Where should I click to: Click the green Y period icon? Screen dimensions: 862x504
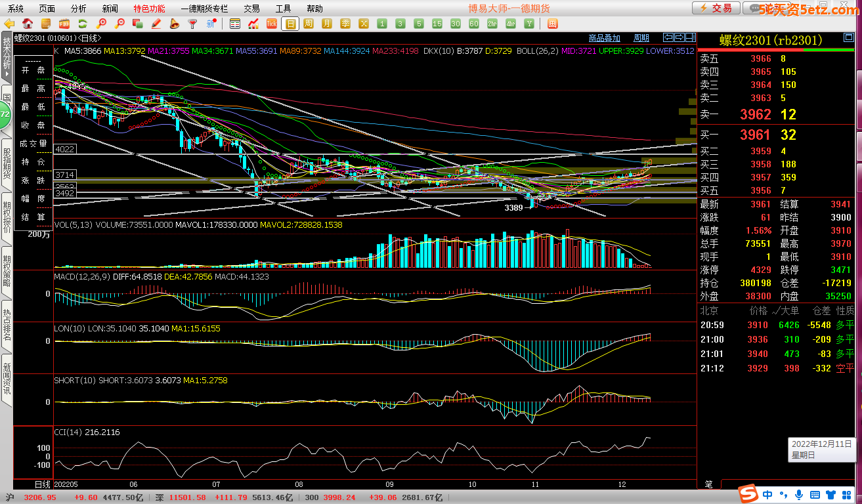[x=528, y=24]
